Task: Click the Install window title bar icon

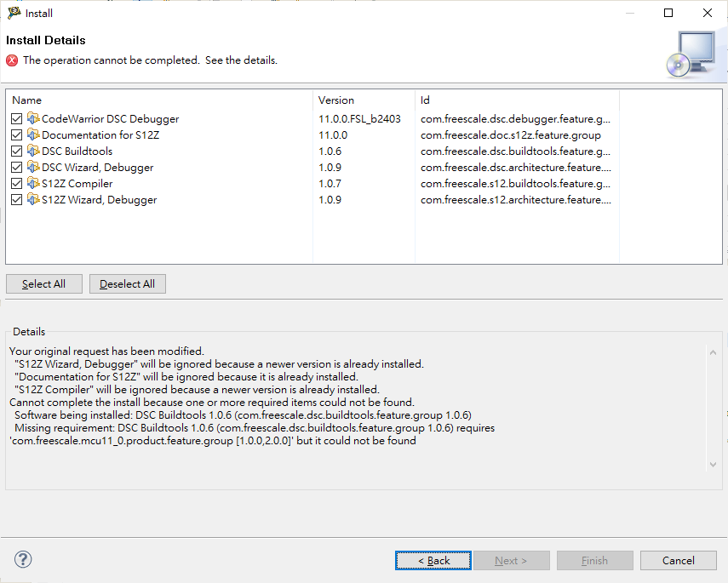Action: coord(14,13)
